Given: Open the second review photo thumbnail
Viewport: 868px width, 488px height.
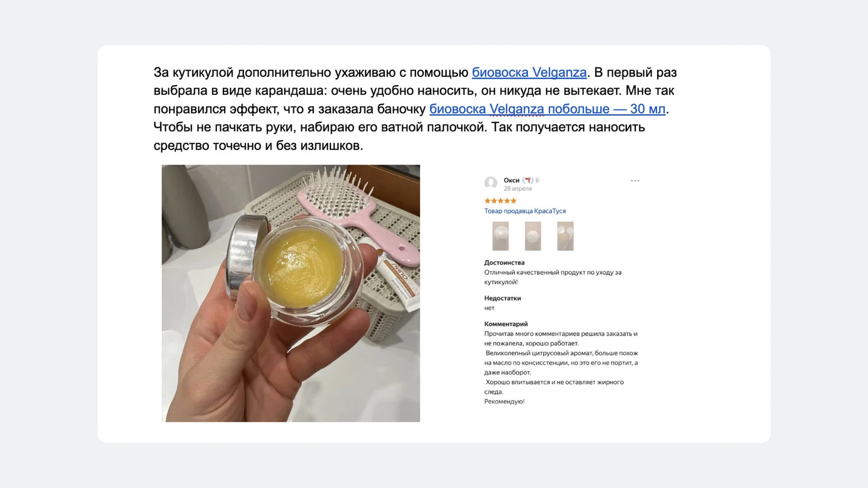Looking at the screenshot, I should pos(533,236).
